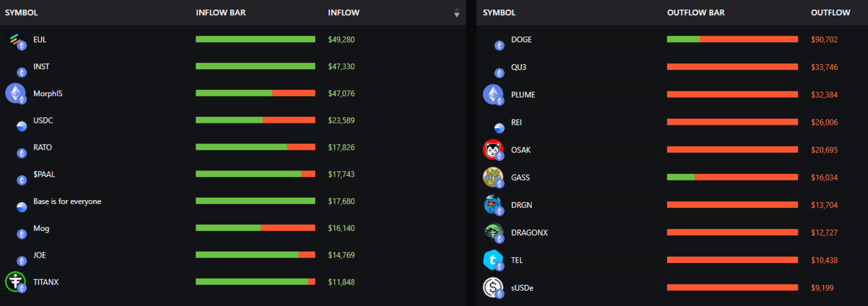Open the MorphIS symbol link
Viewport: 868px width, 306px height.
point(48,93)
